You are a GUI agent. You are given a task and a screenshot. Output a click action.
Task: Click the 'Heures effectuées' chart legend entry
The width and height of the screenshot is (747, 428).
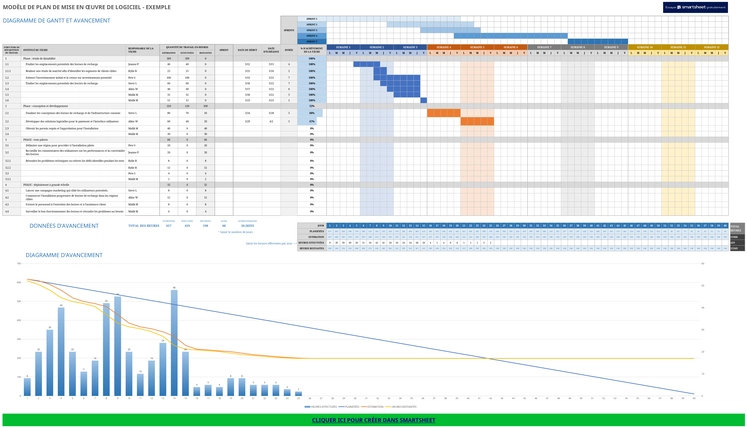321,407
